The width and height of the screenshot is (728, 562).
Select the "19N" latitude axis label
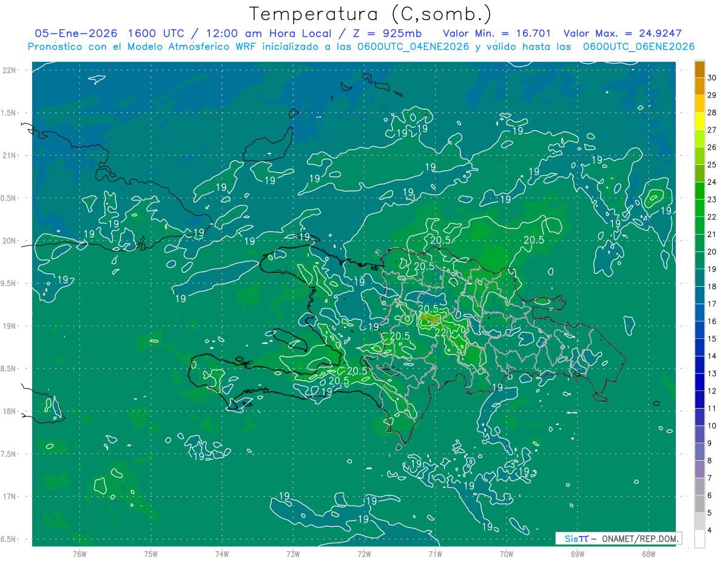(10, 326)
